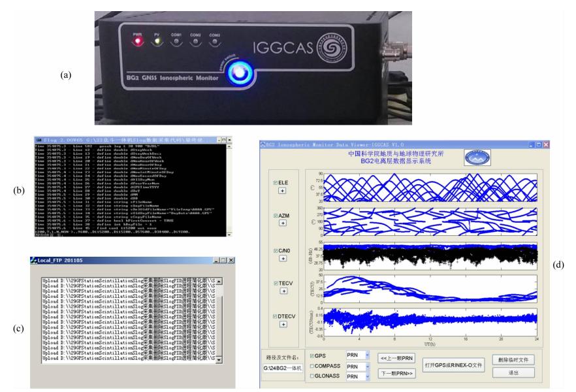
Task: Click the ELE elevation plot area
Action: pyautogui.click(x=430, y=188)
